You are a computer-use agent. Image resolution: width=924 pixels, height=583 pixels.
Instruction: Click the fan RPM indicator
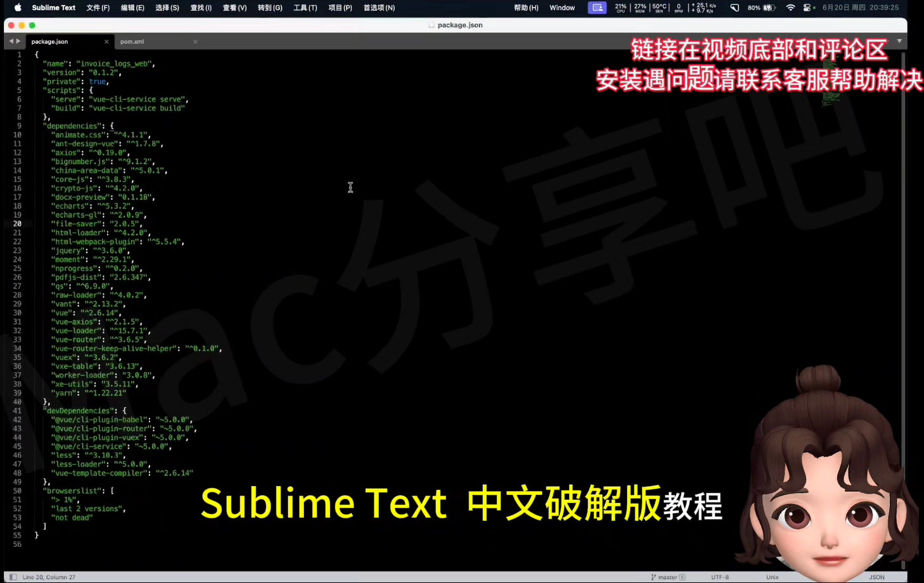coord(679,8)
